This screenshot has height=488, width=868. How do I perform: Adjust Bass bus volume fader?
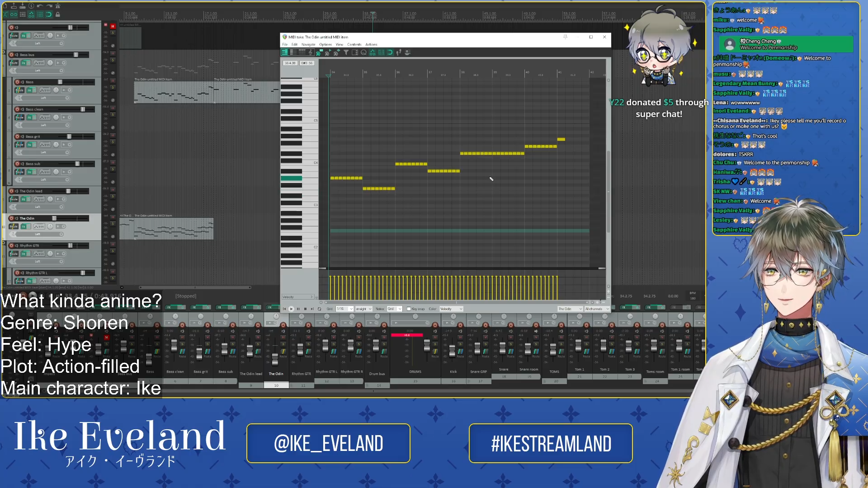point(76,55)
